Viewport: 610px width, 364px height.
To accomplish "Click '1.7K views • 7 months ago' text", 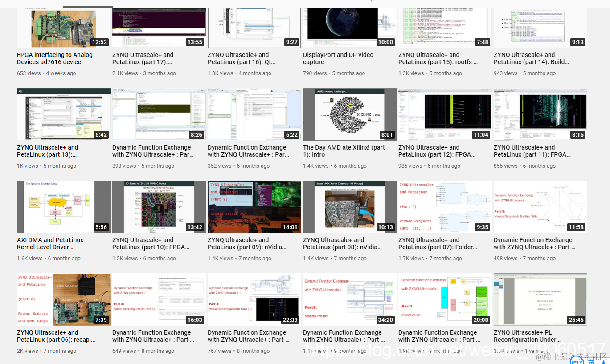I will pos(430,259).
